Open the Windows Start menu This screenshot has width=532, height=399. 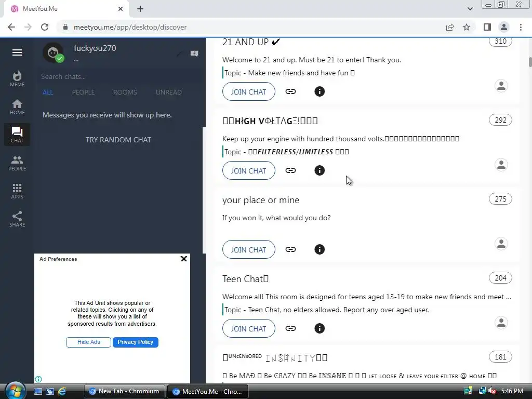15,391
